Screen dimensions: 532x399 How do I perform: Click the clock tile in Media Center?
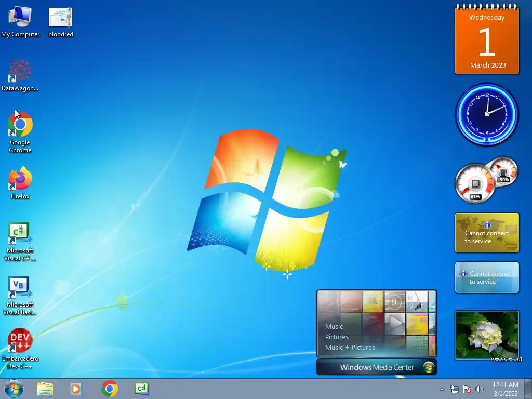pyautogui.click(x=395, y=302)
